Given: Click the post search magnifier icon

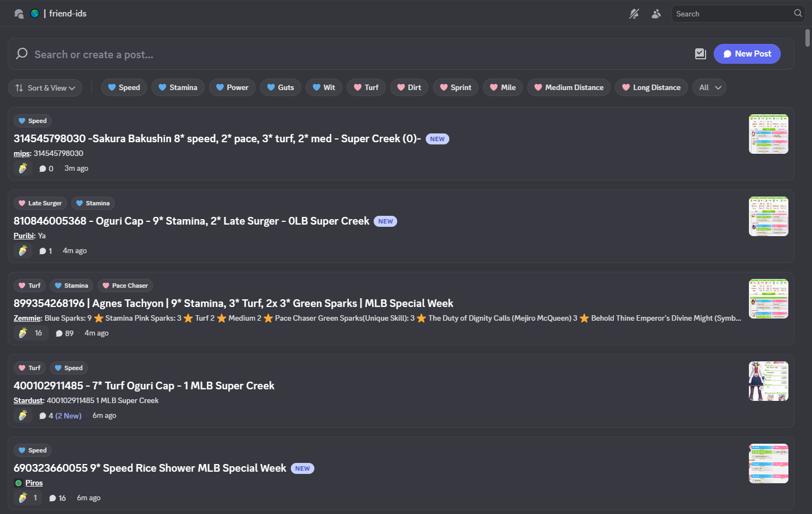Looking at the screenshot, I should [22, 54].
